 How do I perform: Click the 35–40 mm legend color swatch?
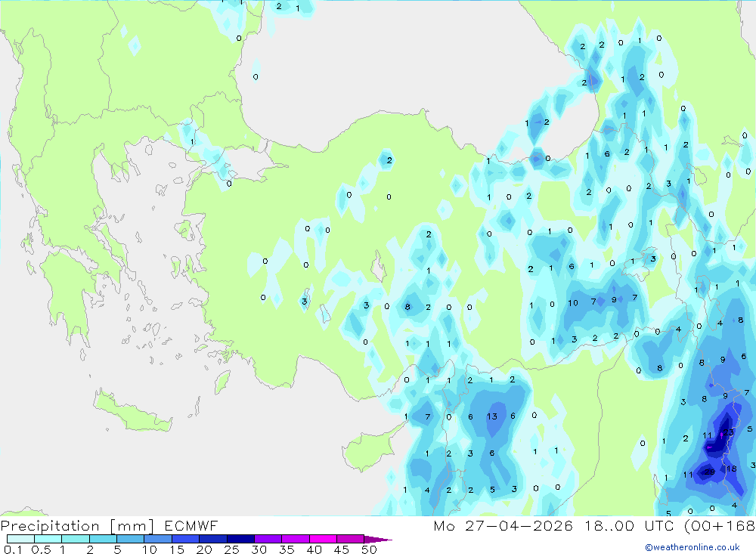(x=295, y=539)
